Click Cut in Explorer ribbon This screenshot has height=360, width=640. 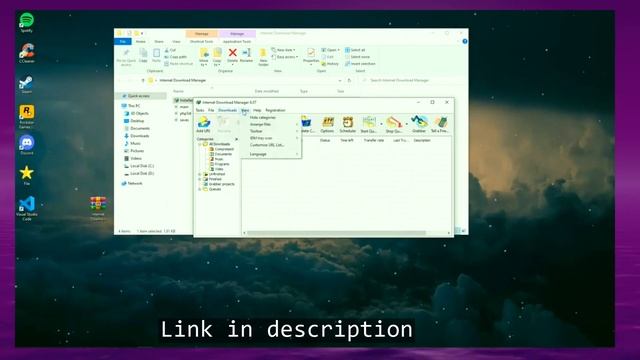(170, 50)
